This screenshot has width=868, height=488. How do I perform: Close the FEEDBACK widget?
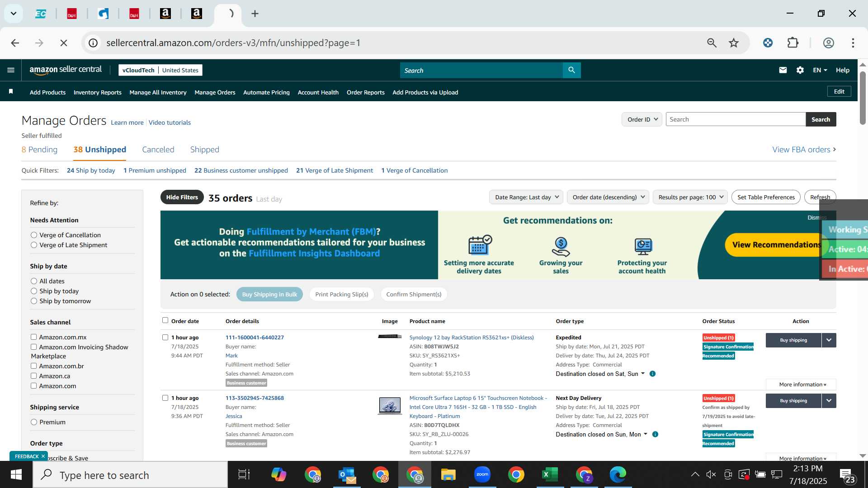43,456
